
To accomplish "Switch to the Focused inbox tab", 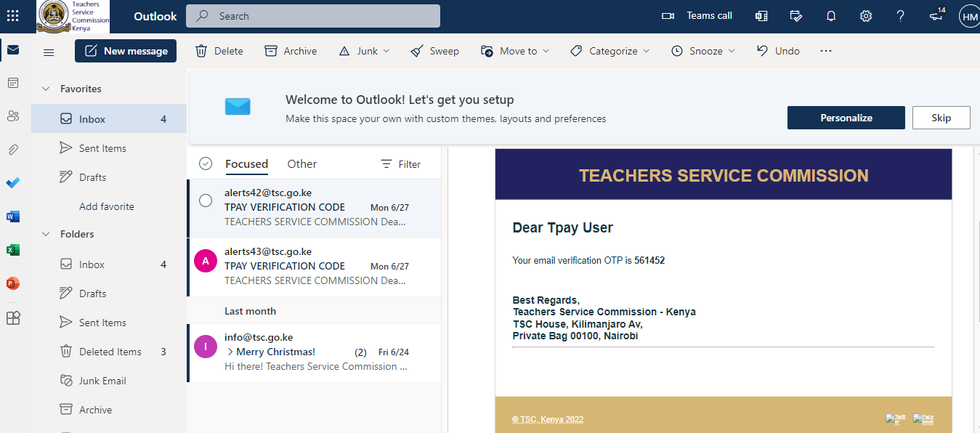I will (x=246, y=164).
